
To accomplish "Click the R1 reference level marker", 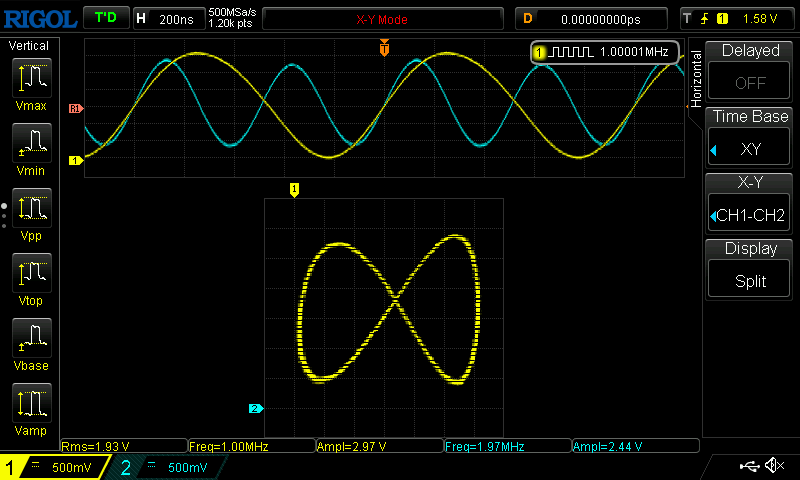I will pos(76,109).
